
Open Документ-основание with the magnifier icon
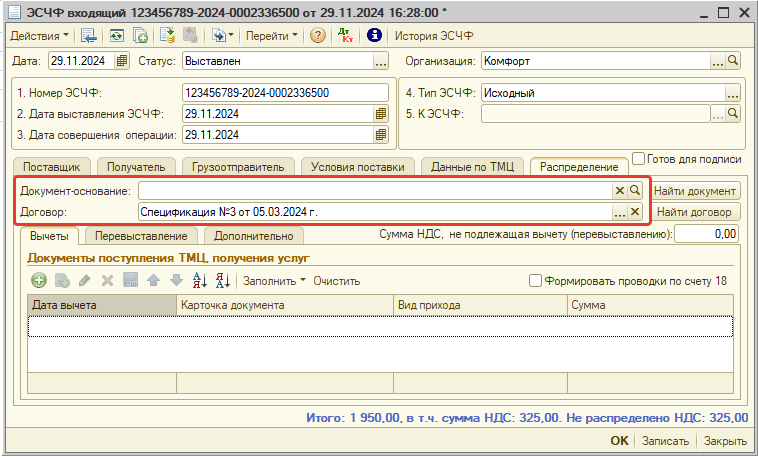[x=635, y=191]
